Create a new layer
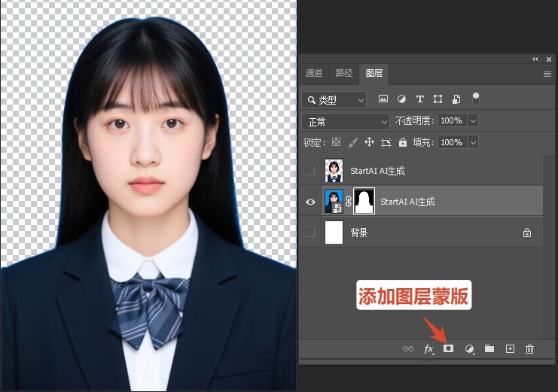 pyautogui.click(x=510, y=348)
